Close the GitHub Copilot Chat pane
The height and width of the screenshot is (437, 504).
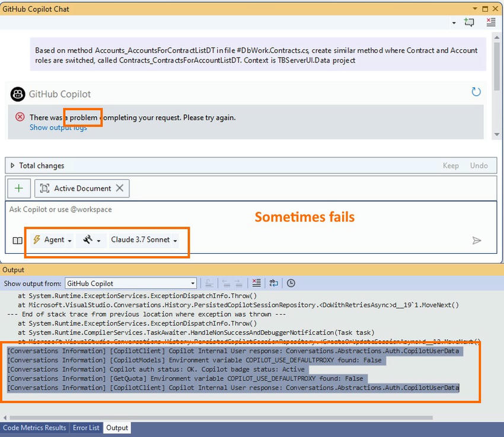[x=495, y=9]
